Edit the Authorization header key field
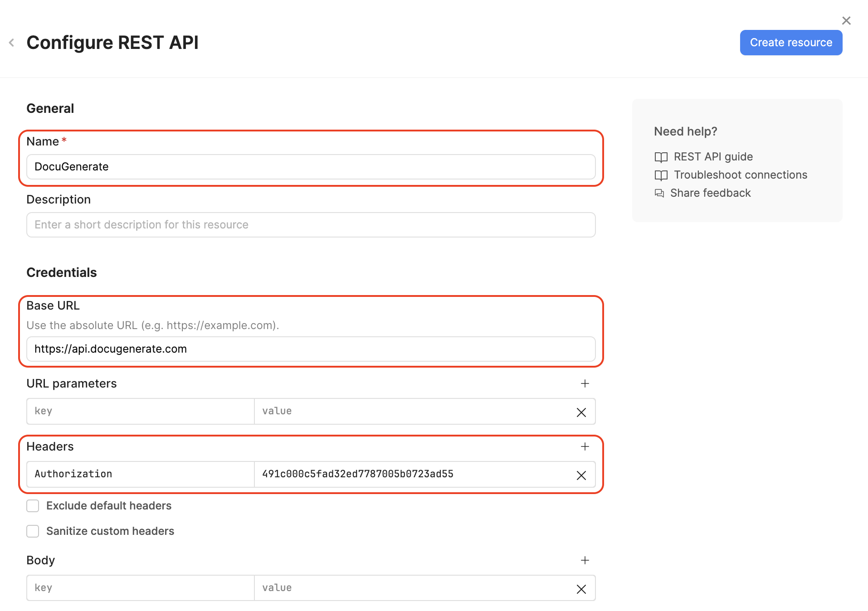This screenshot has height=611, width=868. coord(140,474)
